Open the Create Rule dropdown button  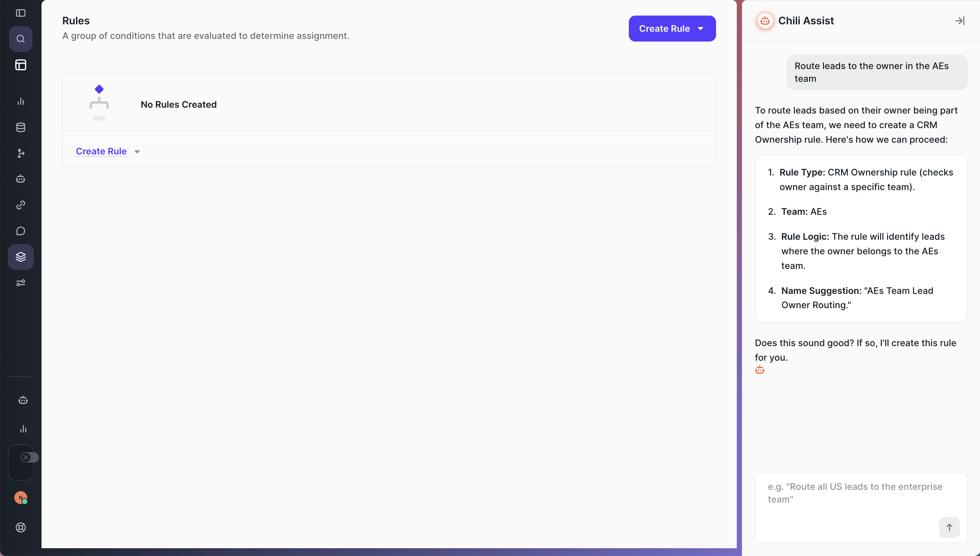(672, 29)
